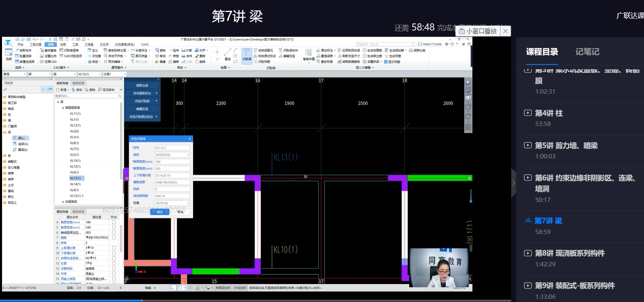
Task: Click the 旋转 rotate tool
Action: [x=200, y=62]
